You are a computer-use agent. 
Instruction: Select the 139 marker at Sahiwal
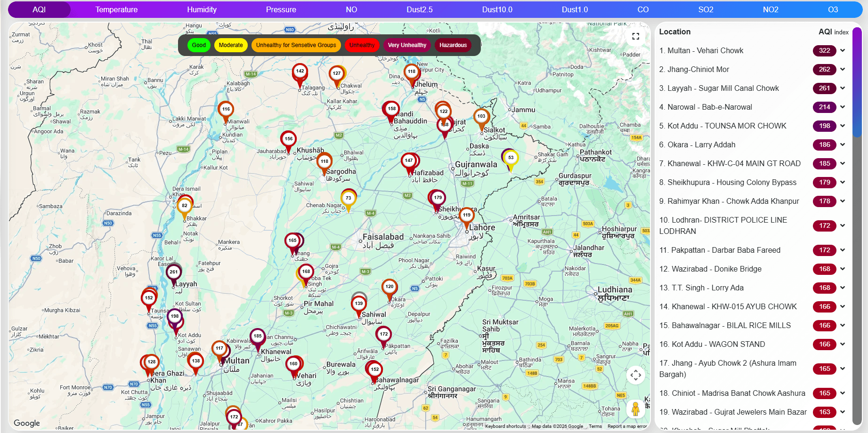pyautogui.click(x=359, y=307)
